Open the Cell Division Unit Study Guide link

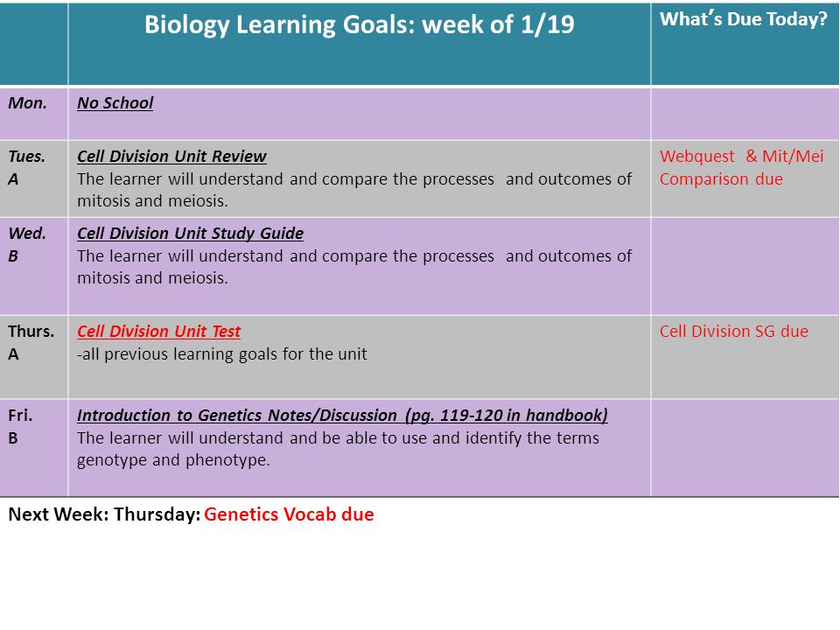pyautogui.click(x=190, y=233)
